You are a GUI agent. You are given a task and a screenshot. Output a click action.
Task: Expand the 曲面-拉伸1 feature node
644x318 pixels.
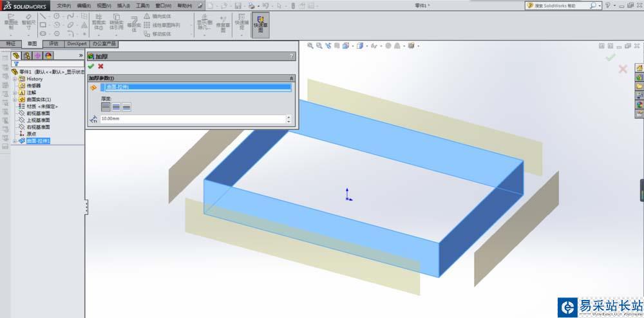(15, 141)
